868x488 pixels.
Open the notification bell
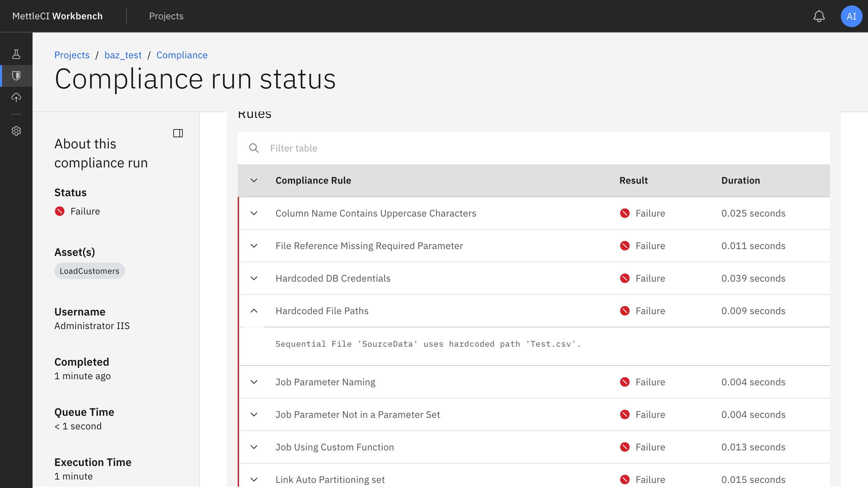pyautogui.click(x=819, y=16)
